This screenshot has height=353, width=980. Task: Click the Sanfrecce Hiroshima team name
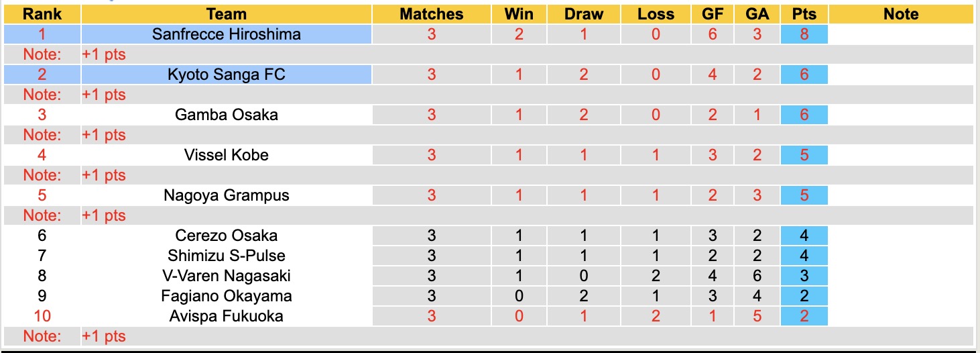tap(226, 34)
